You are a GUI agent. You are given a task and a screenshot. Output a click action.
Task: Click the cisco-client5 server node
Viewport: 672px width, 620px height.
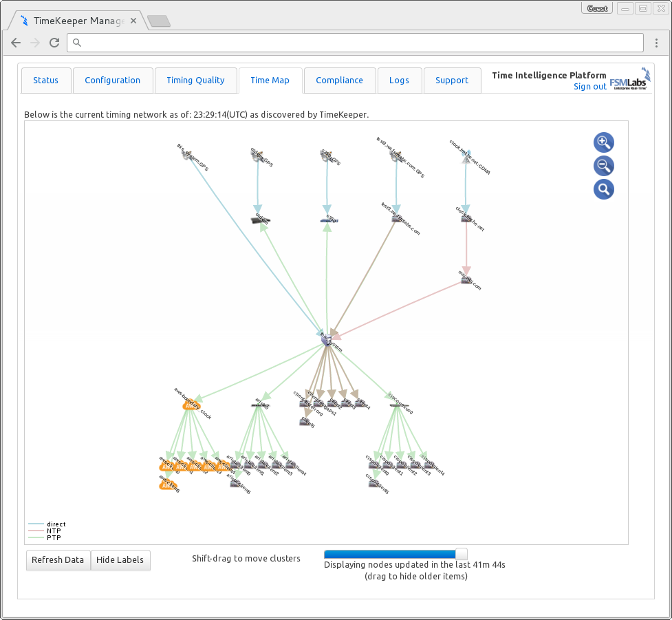(x=374, y=484)
